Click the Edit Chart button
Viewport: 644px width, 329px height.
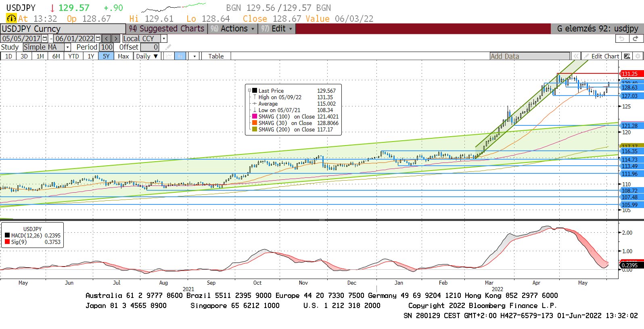click(x=604, y=56)
